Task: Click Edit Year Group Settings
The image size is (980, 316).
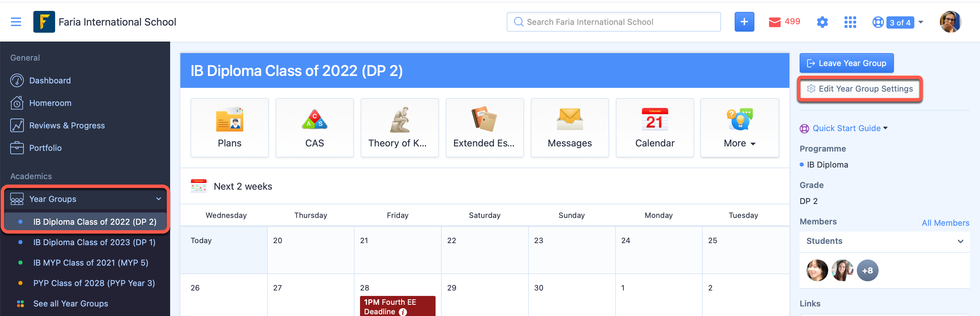Action: tap(860, 89)
